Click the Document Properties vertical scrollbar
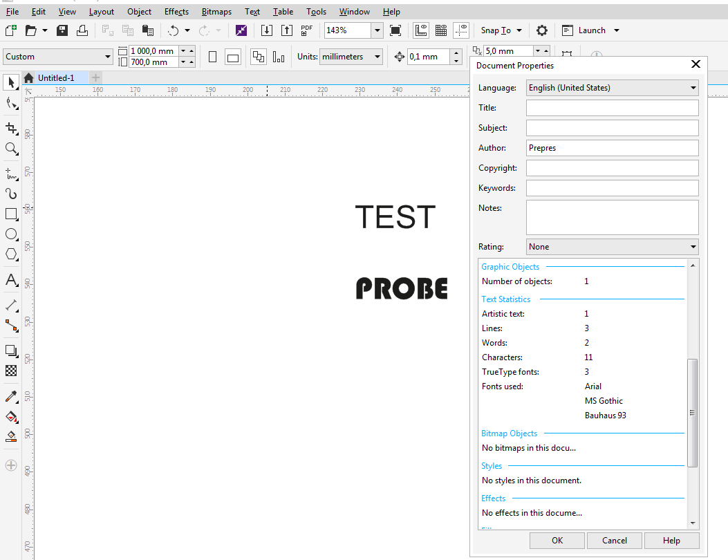 (693, 413)
